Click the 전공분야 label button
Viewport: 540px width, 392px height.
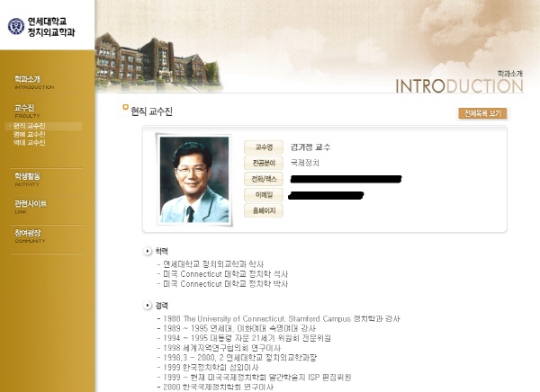pyautogui.click(x=264, y=163)
